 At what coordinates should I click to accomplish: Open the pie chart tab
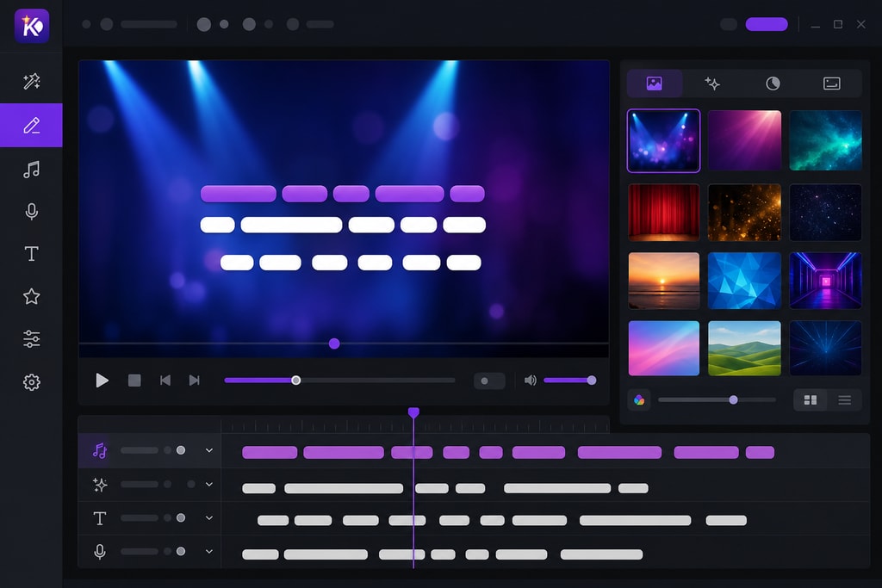tap(773, 84)
